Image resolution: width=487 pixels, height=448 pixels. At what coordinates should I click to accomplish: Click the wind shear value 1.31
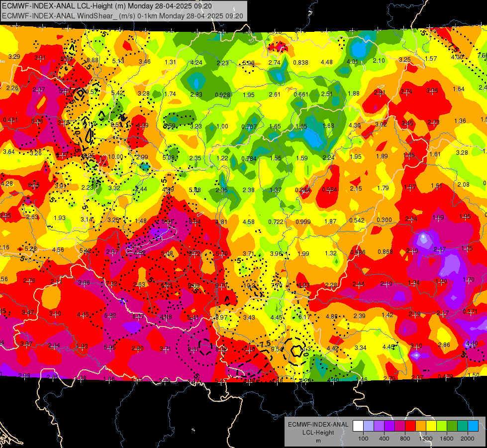pos(170,62)
